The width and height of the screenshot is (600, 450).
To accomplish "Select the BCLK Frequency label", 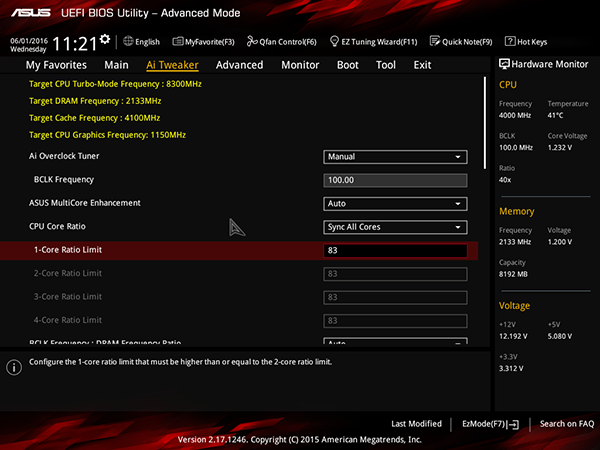I will [64, 179].
